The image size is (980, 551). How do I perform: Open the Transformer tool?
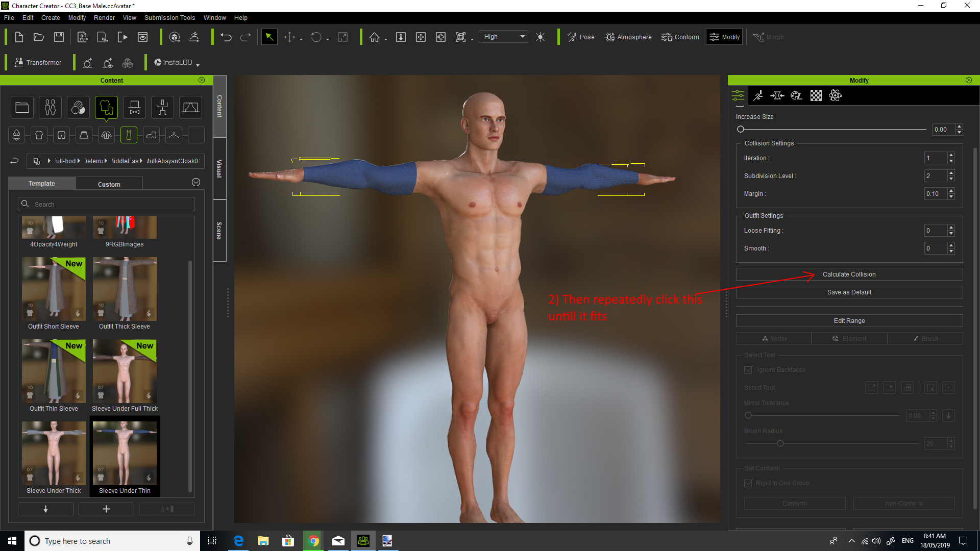coord(38,63)
